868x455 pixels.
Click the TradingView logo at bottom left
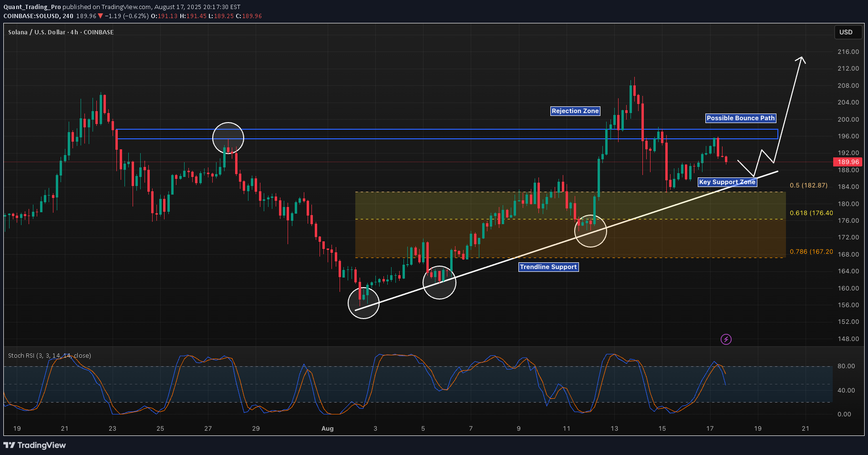click(x=34, y=445)
